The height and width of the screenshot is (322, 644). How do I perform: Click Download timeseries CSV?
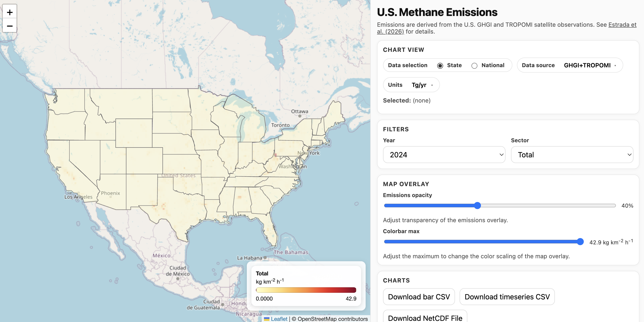(507, 297)
